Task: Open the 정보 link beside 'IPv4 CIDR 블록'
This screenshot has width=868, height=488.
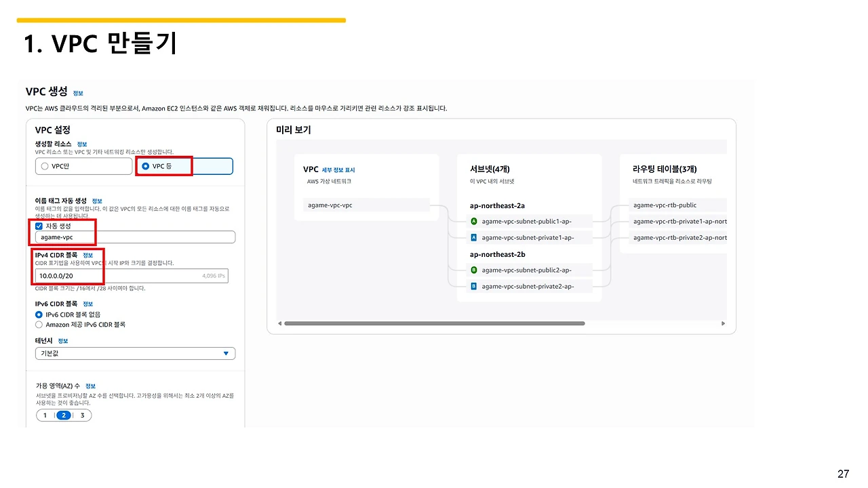Action: 87,255
